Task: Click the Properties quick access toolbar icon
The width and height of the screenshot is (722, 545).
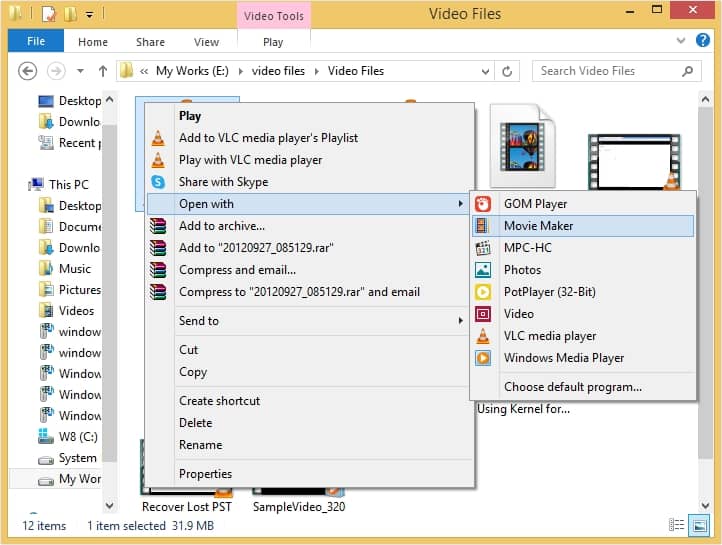Action: coord(49,14)
